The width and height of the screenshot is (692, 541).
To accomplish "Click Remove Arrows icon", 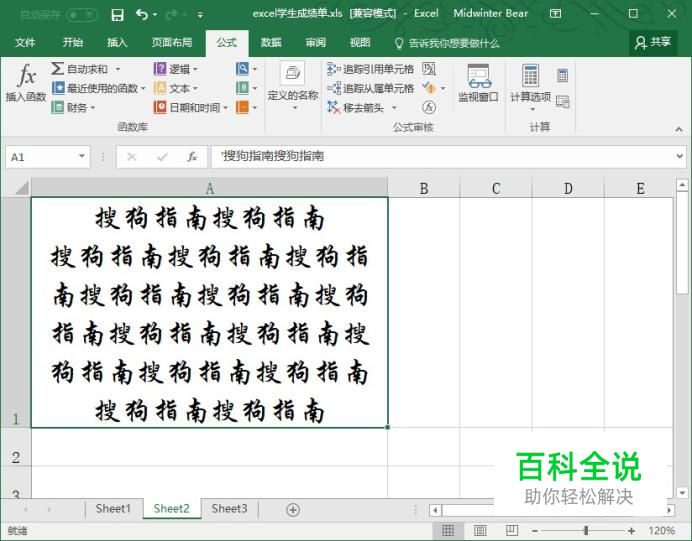I will tap(334, 107).
